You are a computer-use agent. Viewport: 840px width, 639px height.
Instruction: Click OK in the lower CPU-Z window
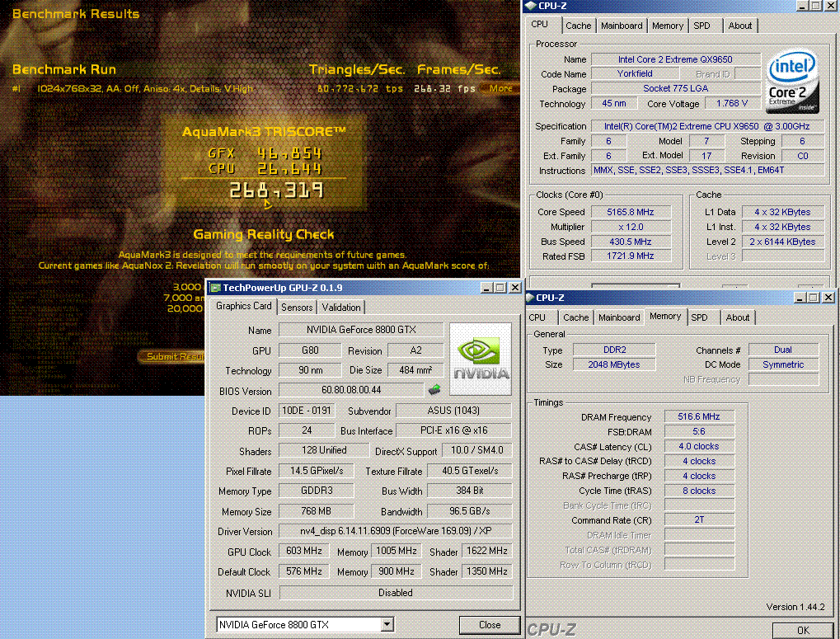tap(803, 631)
